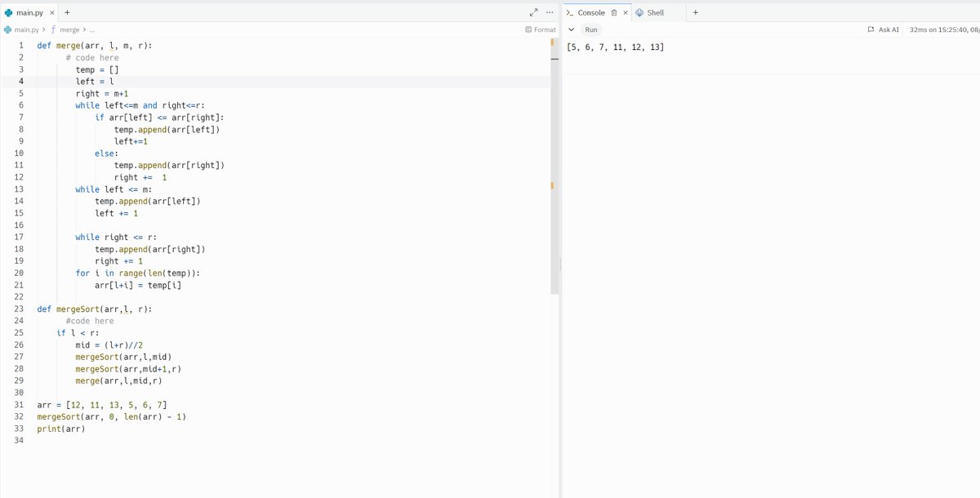The image size is (980, 498).
Task: Clear the console using the trash icon
Action: click(614, 12)
